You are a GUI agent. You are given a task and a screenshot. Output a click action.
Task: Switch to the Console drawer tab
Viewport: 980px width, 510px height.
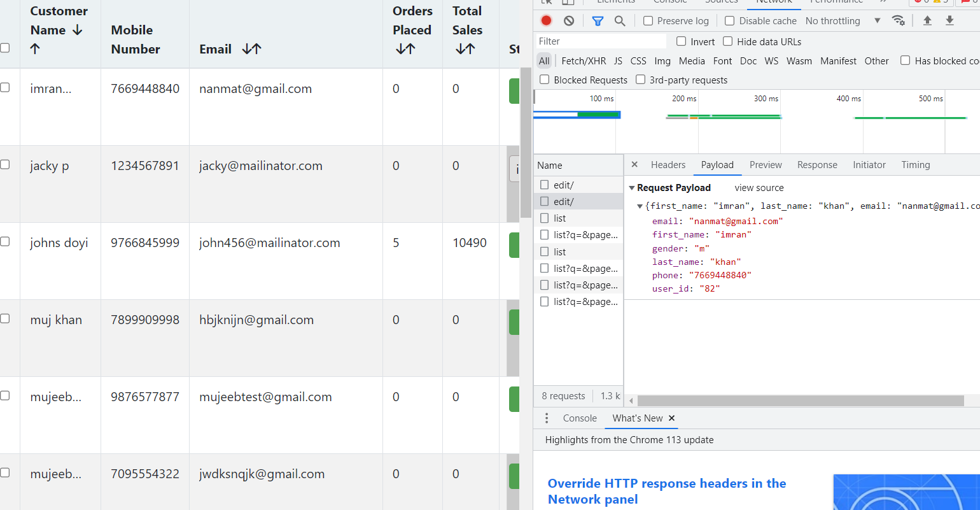pyautogui.click(x=580, y=418)
